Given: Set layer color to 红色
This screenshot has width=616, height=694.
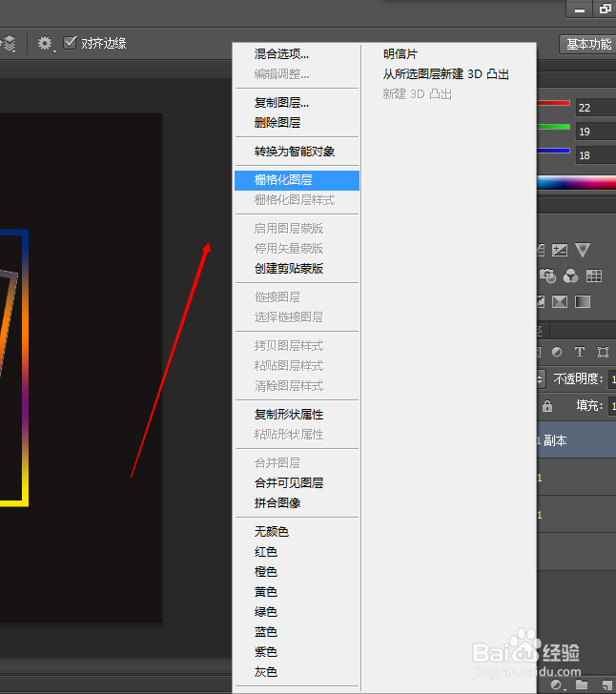Looking at the screenshot, I should point(266,552).
